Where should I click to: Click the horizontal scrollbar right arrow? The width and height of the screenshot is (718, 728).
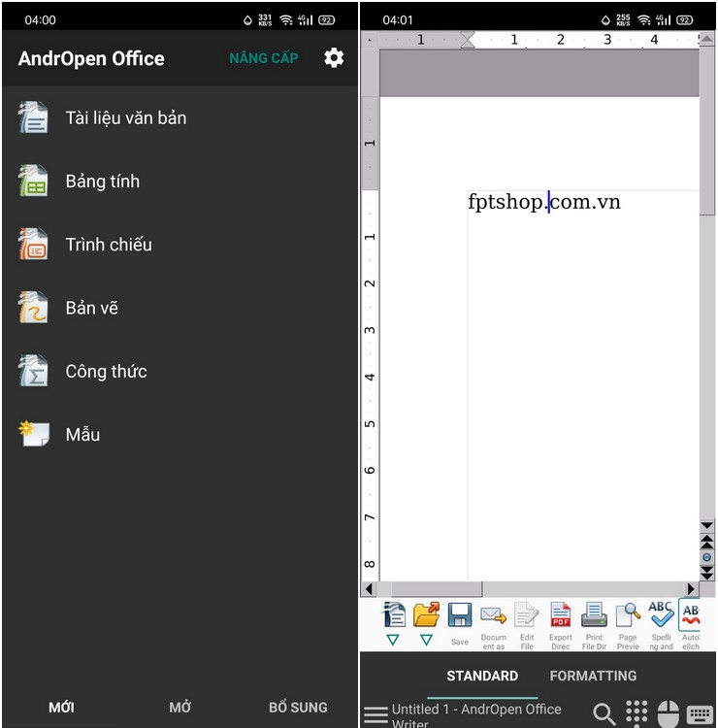691,589
